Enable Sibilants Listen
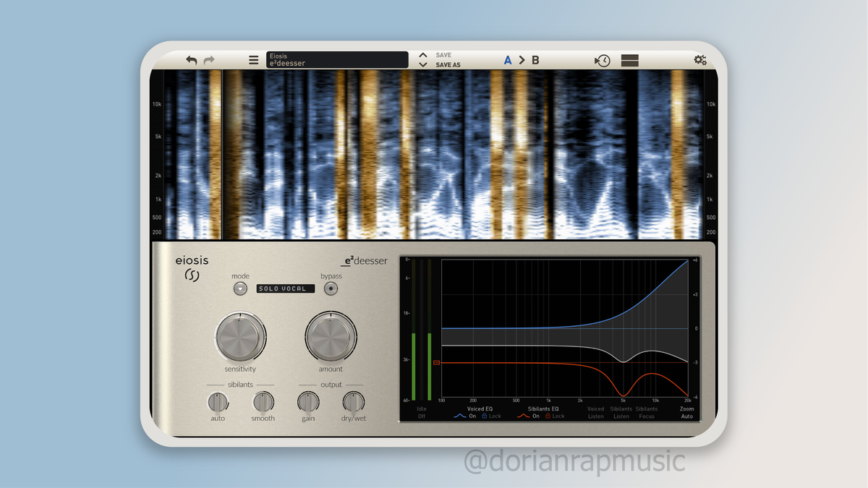This screenshot has height=488, width=868. (x=621, y=413)
